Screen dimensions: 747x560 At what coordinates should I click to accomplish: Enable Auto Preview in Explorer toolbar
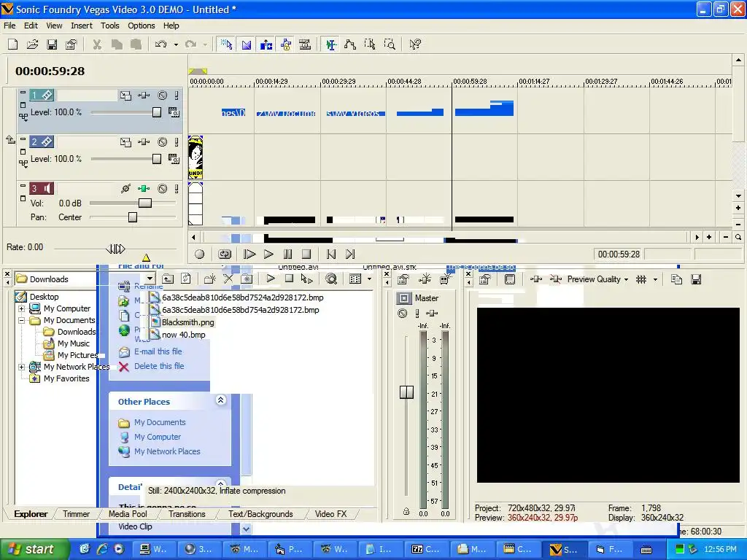[307, 279]
